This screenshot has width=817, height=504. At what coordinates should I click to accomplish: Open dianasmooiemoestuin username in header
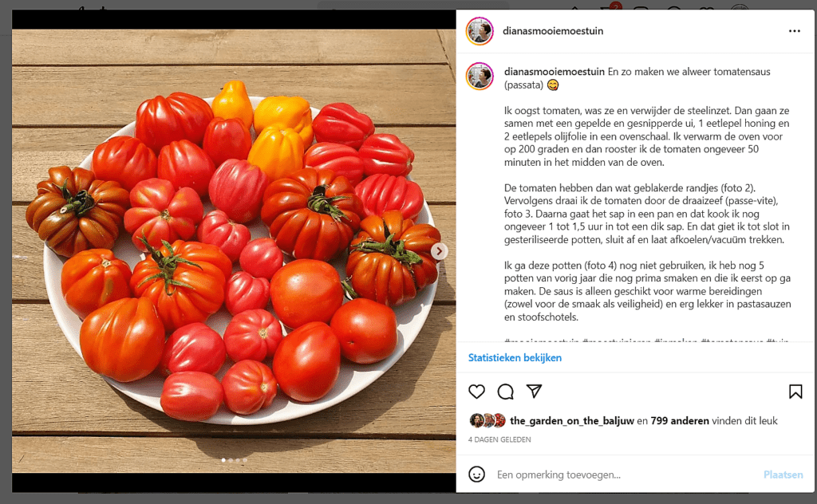click(x=553, y=31)
